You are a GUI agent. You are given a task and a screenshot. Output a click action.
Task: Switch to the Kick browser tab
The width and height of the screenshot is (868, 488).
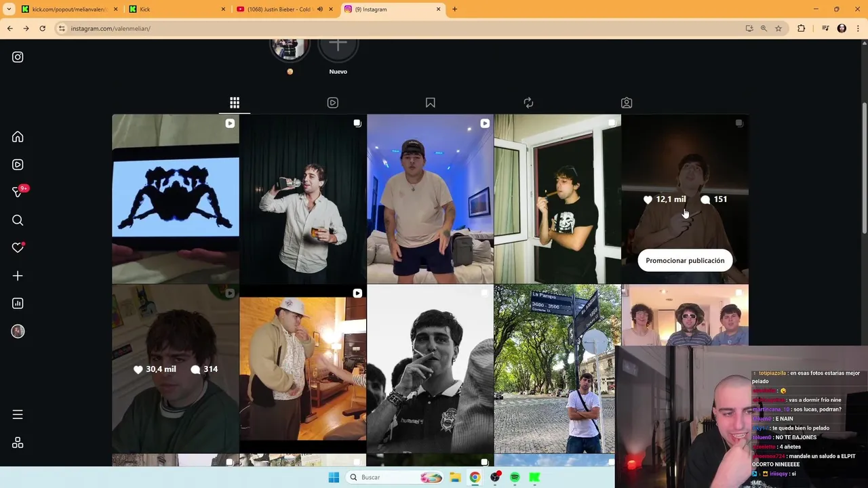click(176, 9)
